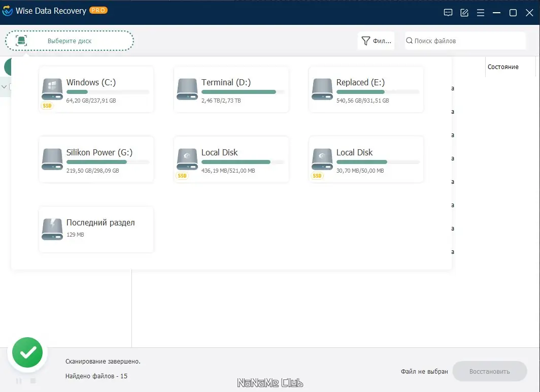
Task: Open the Выберите диск drive selector
Action: (70, 41)
